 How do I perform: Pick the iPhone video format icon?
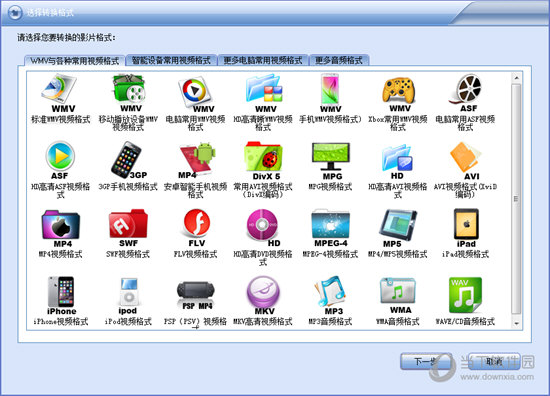point(61,295)
